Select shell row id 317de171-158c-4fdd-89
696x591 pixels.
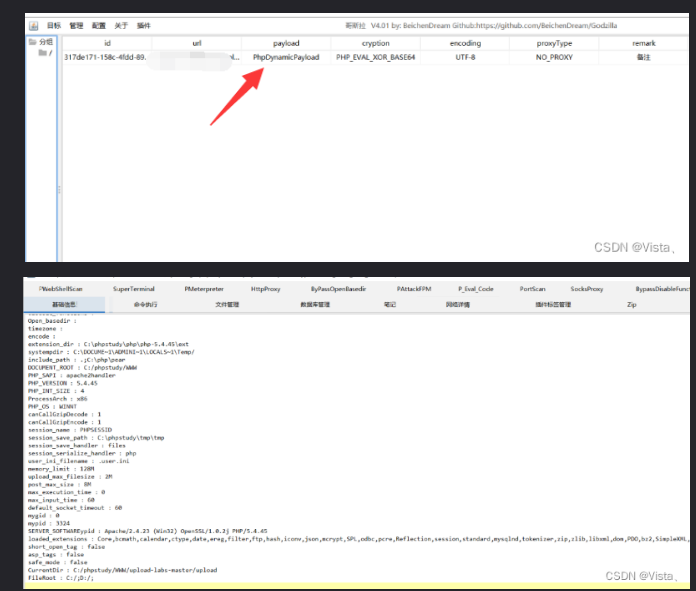[x=105, y=57]
